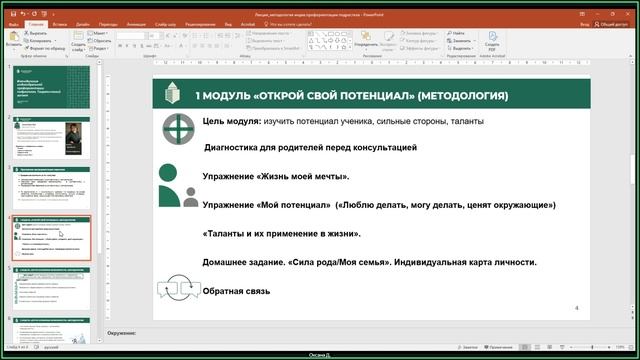Switch to the Рецензирование tab
Screen dimensions: 640x360
[200, 24]
